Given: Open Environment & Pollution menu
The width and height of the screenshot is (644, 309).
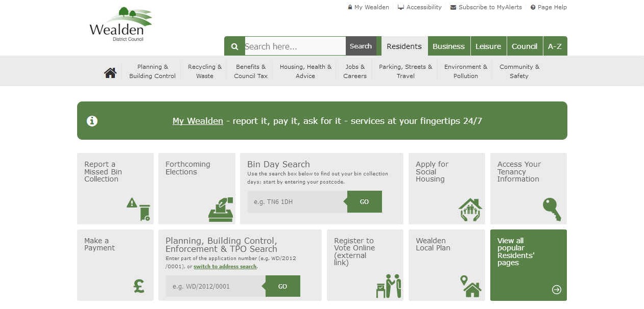Looking at the screenshot, I should [x=466, y=71].
